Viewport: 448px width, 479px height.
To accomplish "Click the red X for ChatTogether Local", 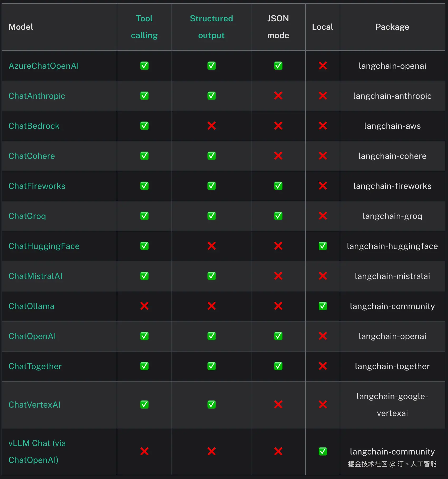I will pyautogui.click(x=323, y=366).
